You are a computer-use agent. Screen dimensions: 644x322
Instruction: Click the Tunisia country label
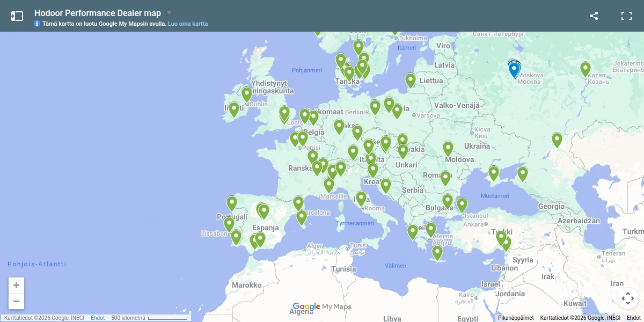[x=343, y=269]
